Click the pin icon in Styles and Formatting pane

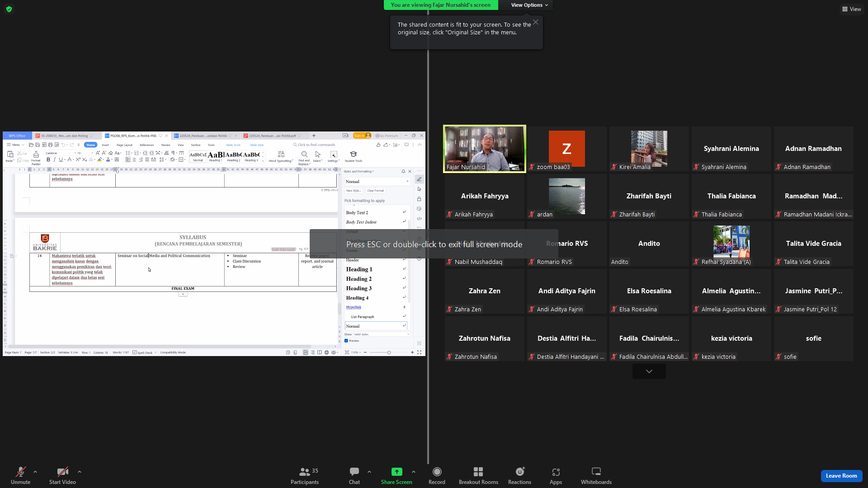(403, 171)
